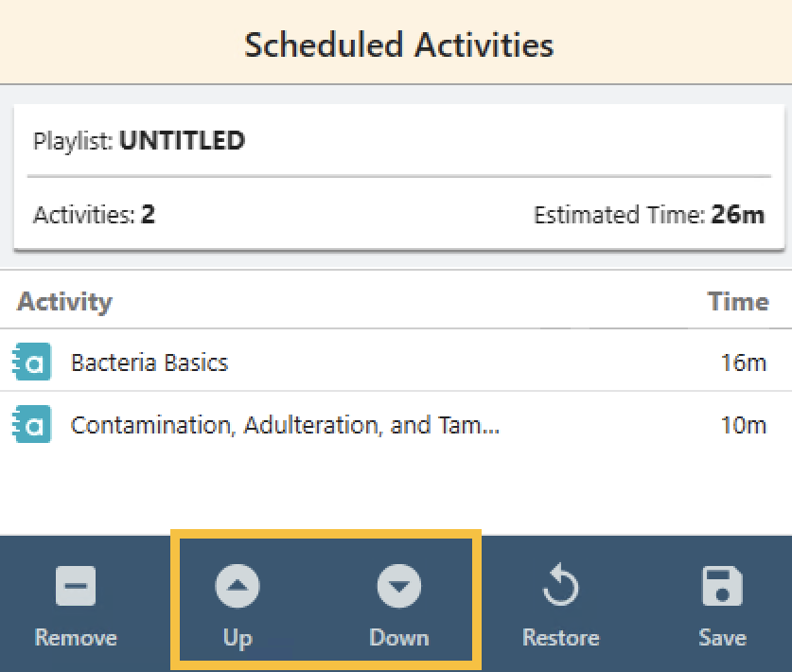Click the floppy disk Save icon
The image size is (792, 672).
click(x=722, y=585)
